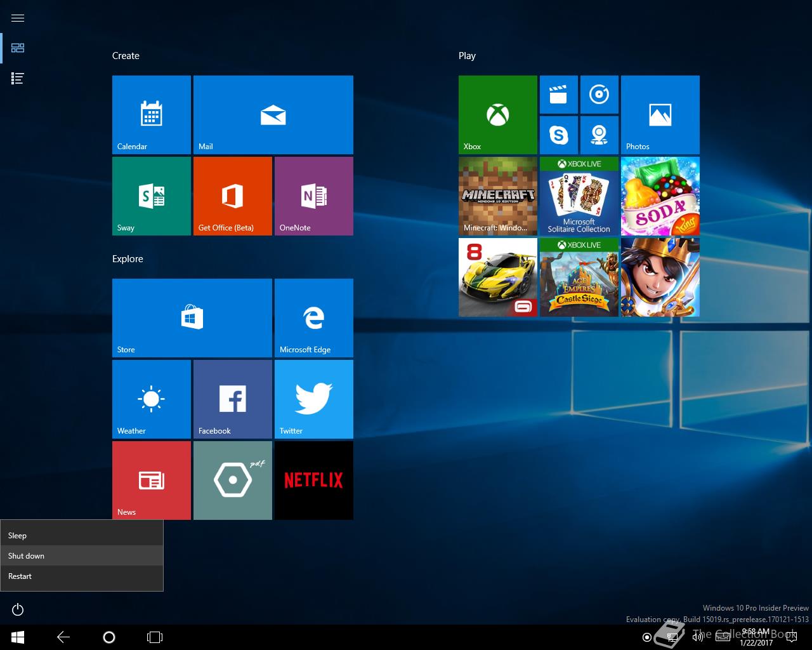
Task: Launch the Twitter tile
Action: click(x=314, y=399)
